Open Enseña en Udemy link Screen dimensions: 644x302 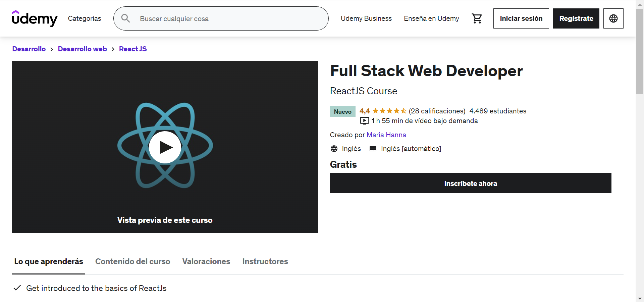click(431, 18)
